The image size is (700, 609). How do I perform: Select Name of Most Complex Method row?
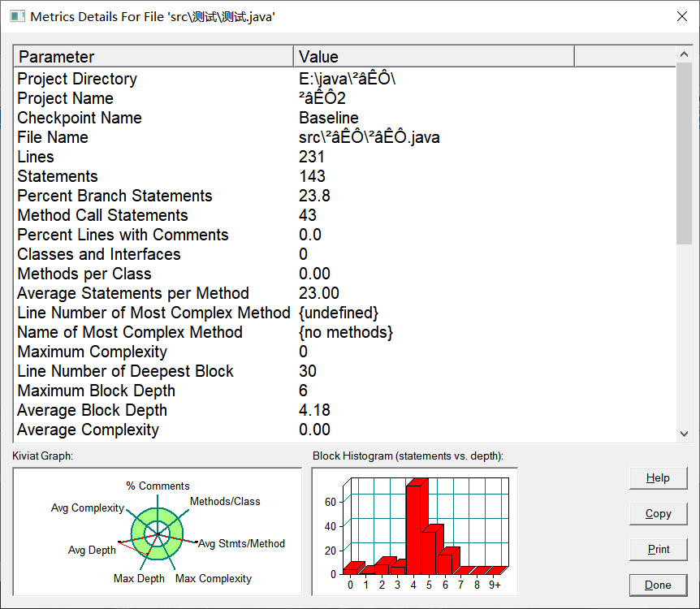344,332
